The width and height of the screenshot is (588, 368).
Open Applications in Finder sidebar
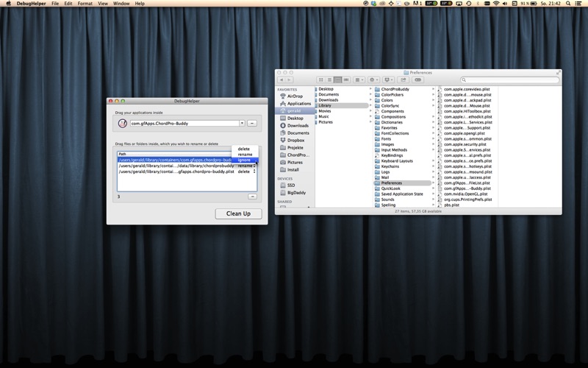(x=295, y=103)
